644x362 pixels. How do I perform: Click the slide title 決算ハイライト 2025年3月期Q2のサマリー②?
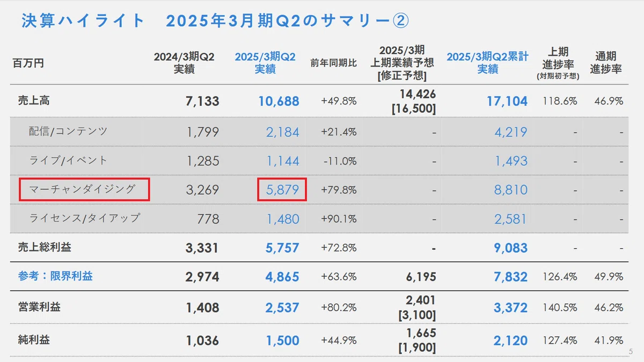click(215, 20)
